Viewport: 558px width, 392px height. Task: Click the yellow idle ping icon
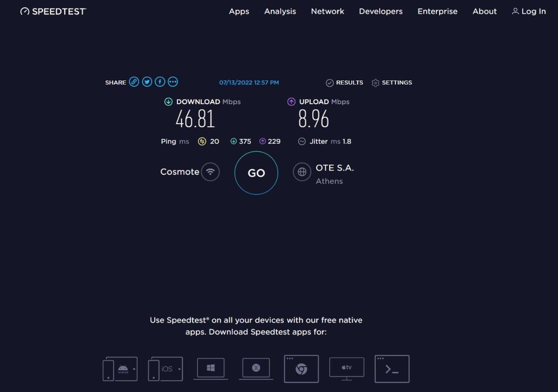pos(202,141)
